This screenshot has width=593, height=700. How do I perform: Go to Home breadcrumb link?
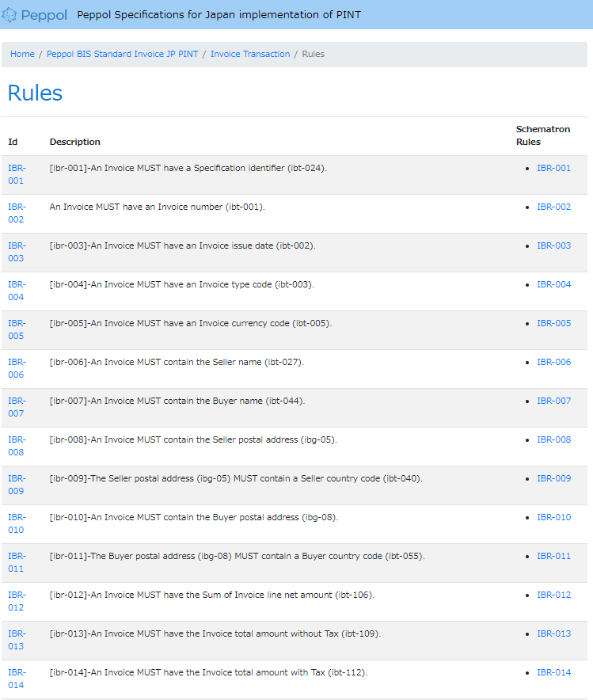(x=22, y=54)
